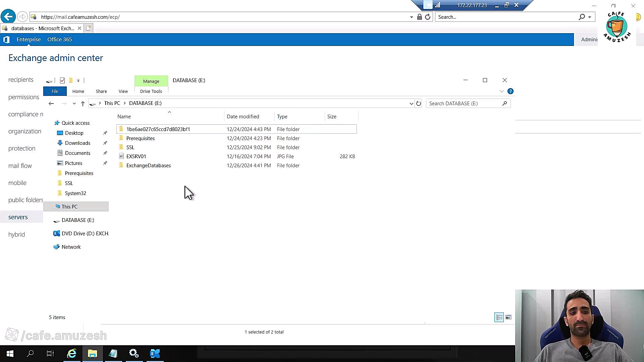Select folder 1be6ae027c65ccd7d8023bf1
This screenshot has width=644, height=362.
[236, 129]
